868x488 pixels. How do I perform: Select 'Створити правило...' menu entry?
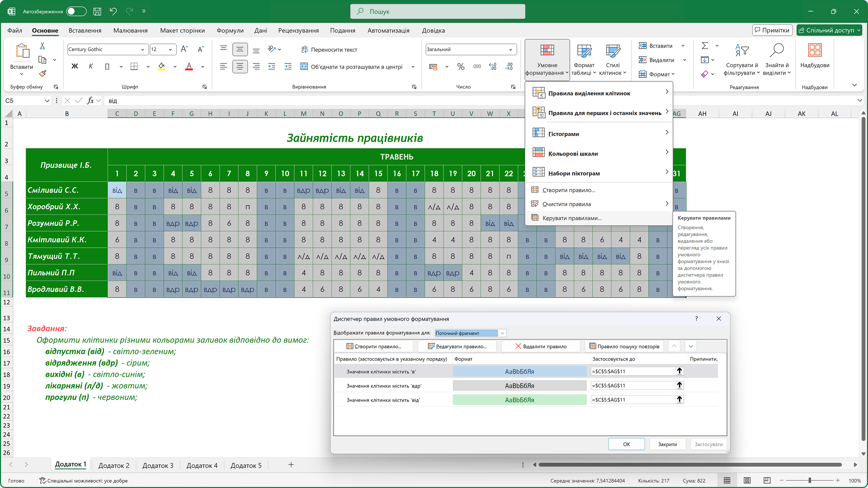click(569, 190)
